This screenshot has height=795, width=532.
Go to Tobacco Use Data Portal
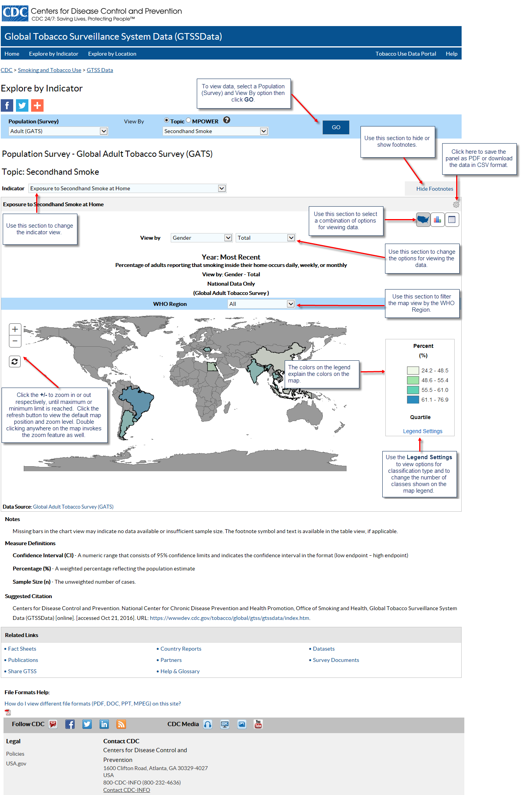click(x=406, y=54)
